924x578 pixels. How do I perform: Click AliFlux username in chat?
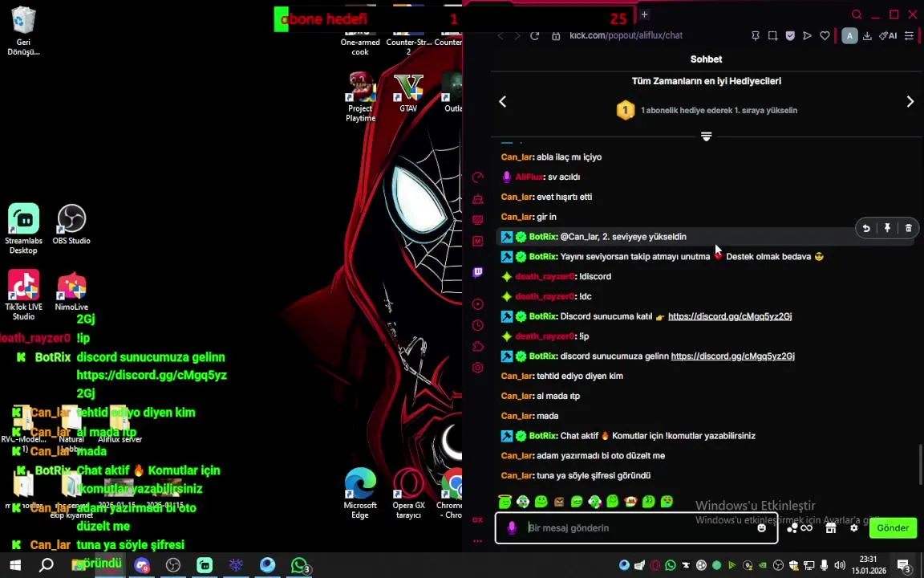pyautogui.click(x=529, y=177)
